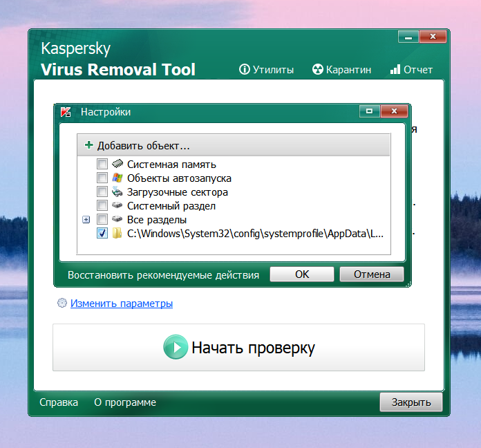Click the disk icon for Системный раздел

point(117,205)
